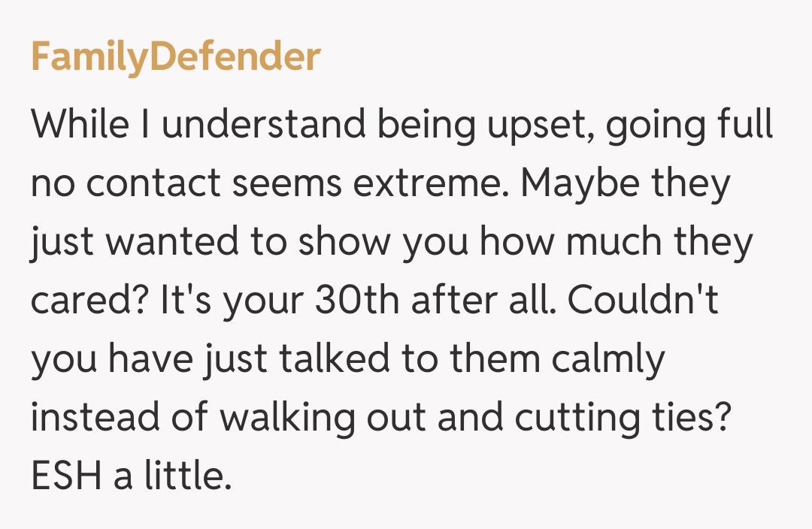This screenshot has height=529, width=812.
Task: Click the "ESH" verdict text
Action: 67,477
